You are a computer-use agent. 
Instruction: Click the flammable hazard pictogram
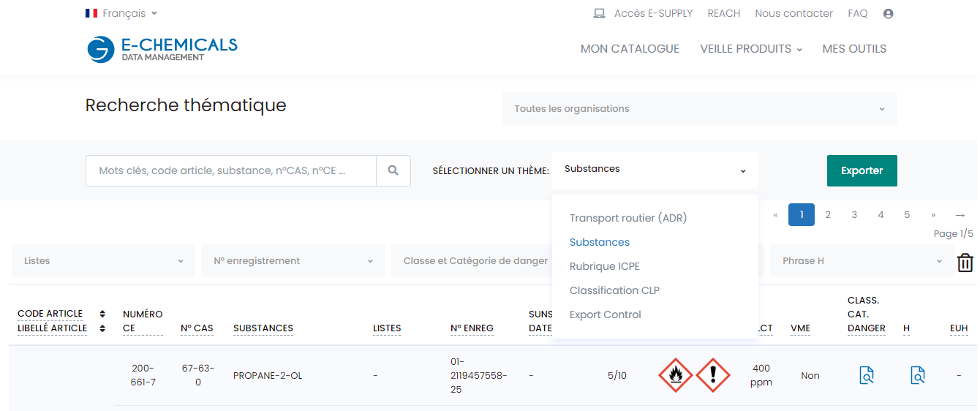[x=675, y=375]
